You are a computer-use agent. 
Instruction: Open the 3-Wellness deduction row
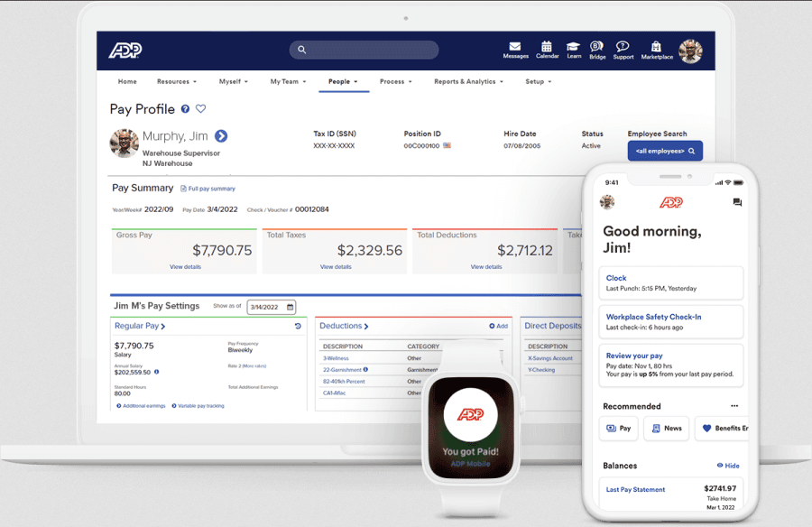tap(336, 358)
